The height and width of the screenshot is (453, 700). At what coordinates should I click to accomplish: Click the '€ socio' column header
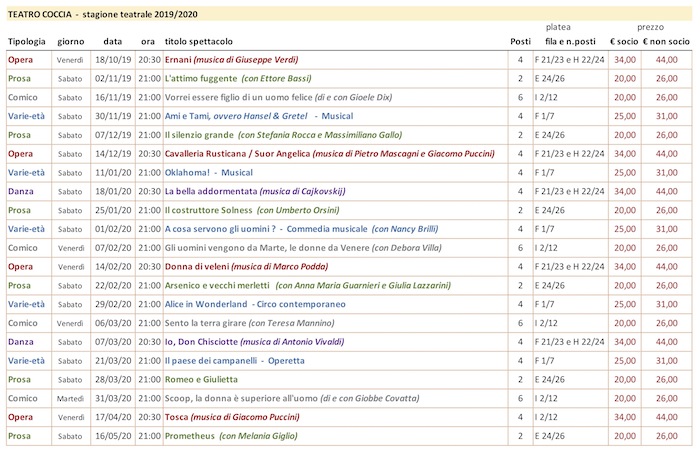(x=624, y=42)
